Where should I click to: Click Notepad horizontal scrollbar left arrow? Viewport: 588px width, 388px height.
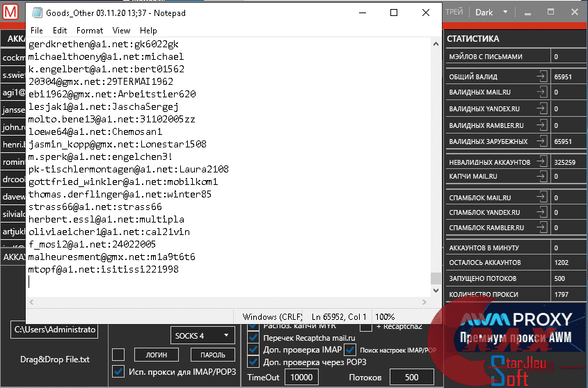tap(31, 302)
